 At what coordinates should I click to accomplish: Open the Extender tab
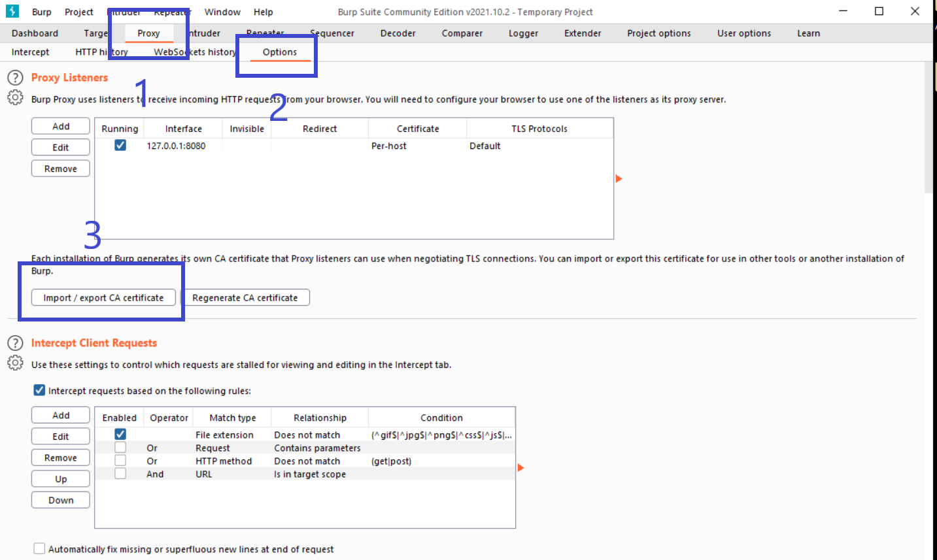pyautogui.click(x=583, y=33)
